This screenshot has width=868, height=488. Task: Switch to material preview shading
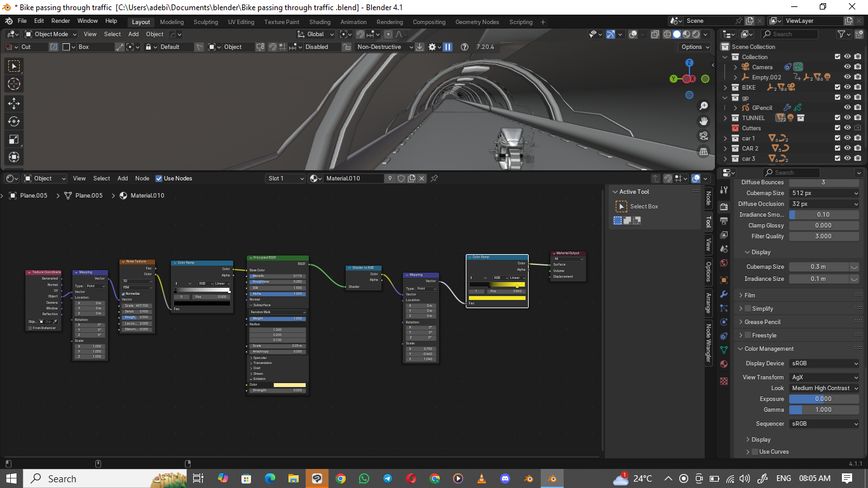point(686,34)
